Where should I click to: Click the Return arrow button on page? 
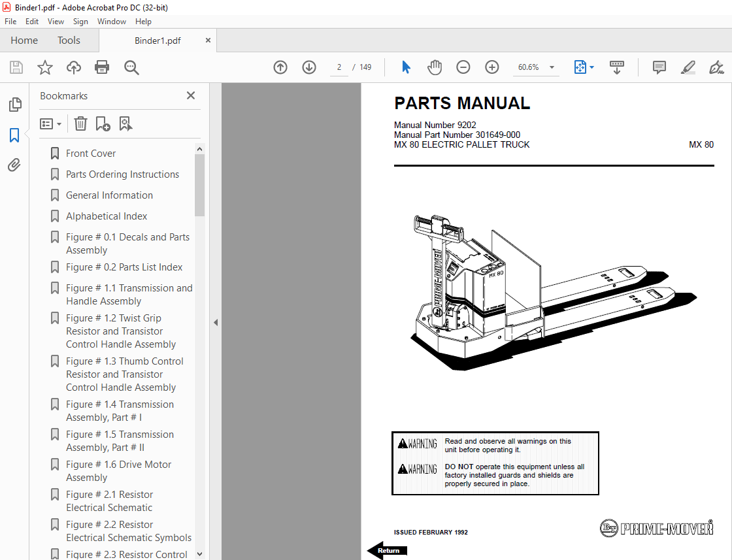388,551
